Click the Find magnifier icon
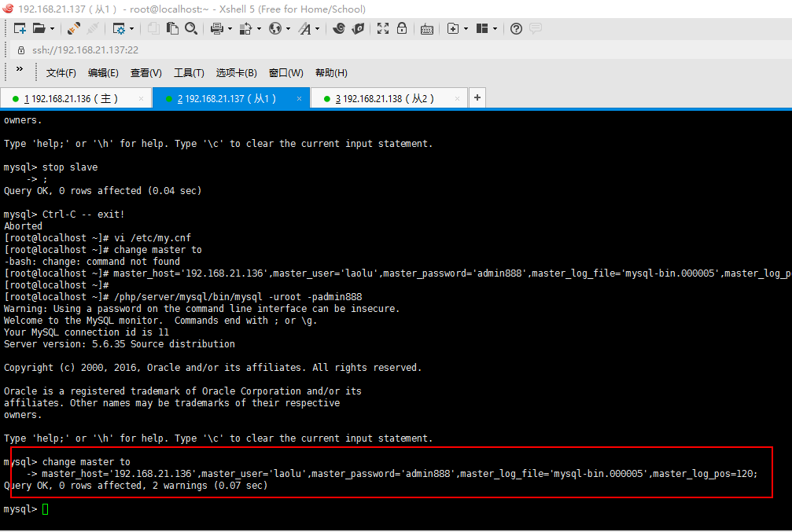 (191, 29)
